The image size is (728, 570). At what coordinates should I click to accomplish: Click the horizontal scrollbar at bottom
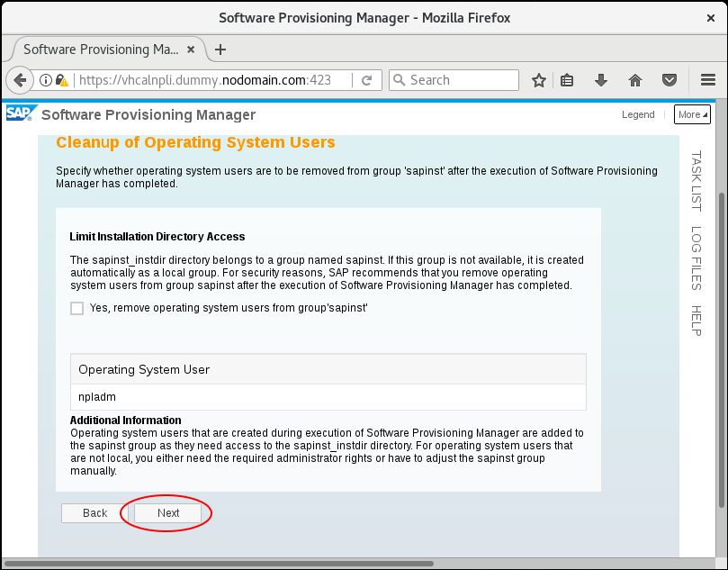coord(220,564)
